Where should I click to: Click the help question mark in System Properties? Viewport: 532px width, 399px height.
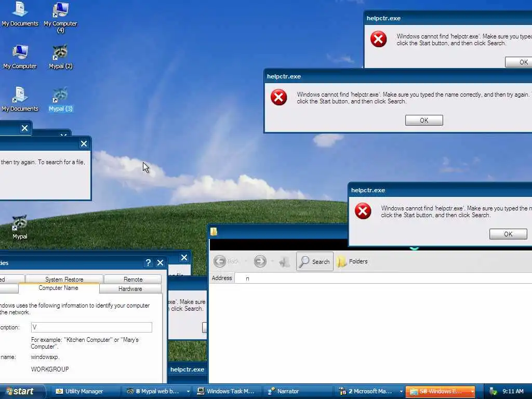pos(148,262)
